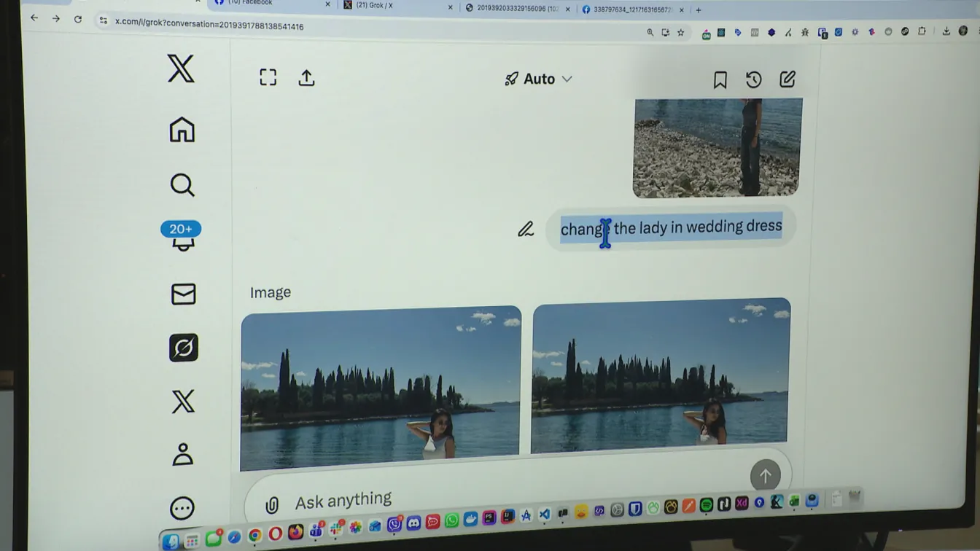Viewport: 980px width, 551px height.
Task: Open the Extensions puzzle menu
Action: 922,31
